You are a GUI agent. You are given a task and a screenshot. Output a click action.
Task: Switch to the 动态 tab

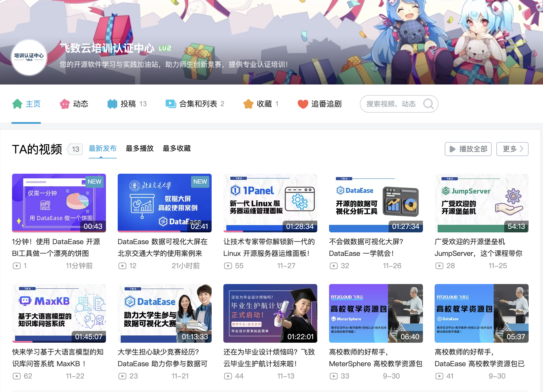coord(74,104)
